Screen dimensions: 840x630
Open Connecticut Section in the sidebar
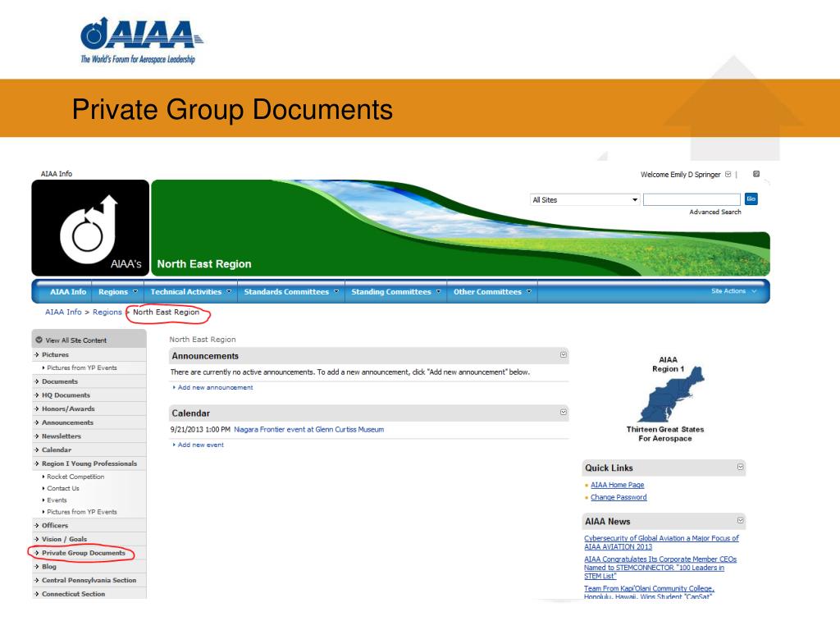pos(73,594)
